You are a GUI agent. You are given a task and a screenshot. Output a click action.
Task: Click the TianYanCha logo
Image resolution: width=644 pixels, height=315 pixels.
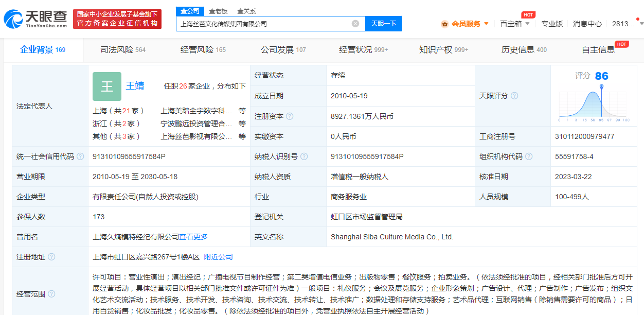click(x=35, y=19)
